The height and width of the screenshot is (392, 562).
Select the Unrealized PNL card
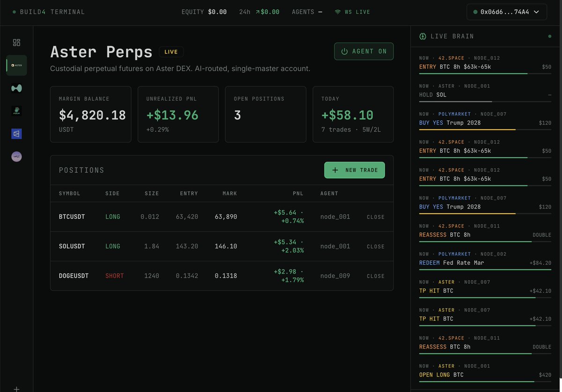178,114
